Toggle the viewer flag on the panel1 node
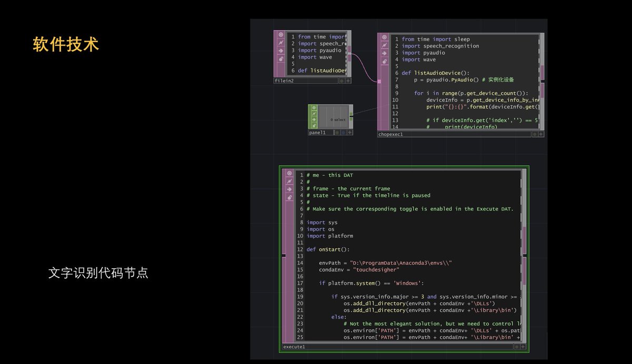The image size is (632, 364). 314,107
